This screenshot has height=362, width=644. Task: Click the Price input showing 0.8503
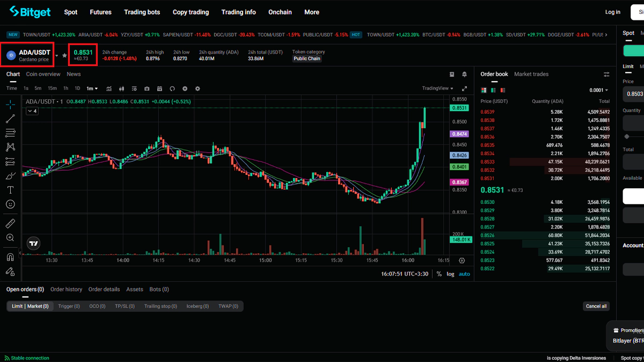633,94
